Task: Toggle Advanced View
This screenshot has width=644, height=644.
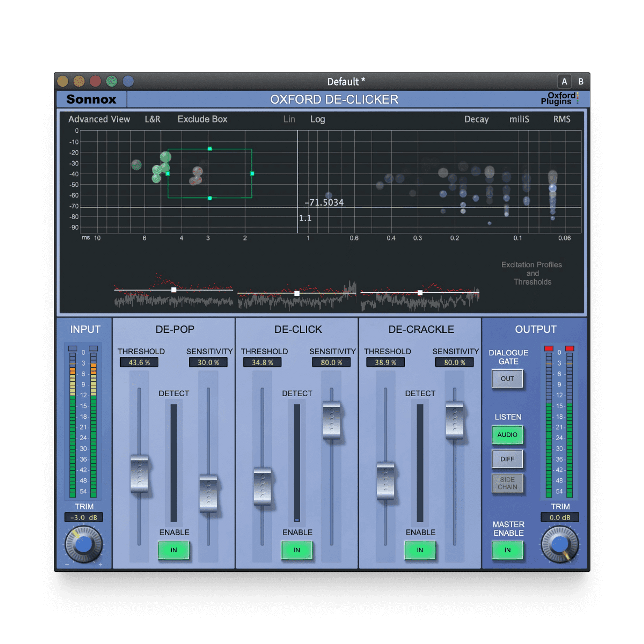Action: coord(99,119)
